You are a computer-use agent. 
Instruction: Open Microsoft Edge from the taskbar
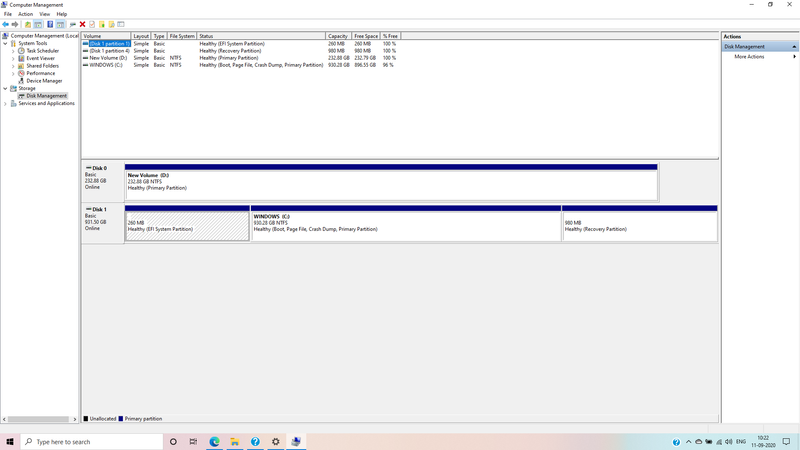coord(214,442)
